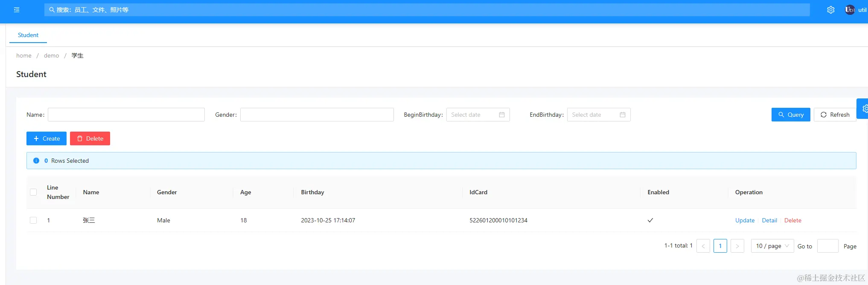Focus the Go to page input

pos(828,246)
